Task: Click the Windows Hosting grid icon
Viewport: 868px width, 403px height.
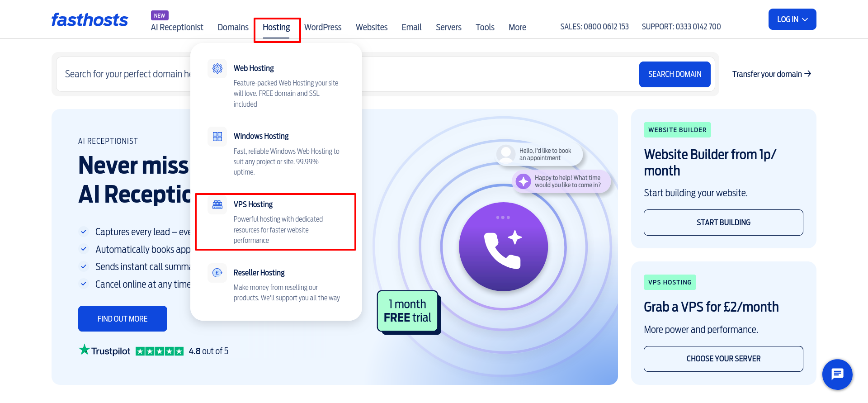Action: (217, 137)
